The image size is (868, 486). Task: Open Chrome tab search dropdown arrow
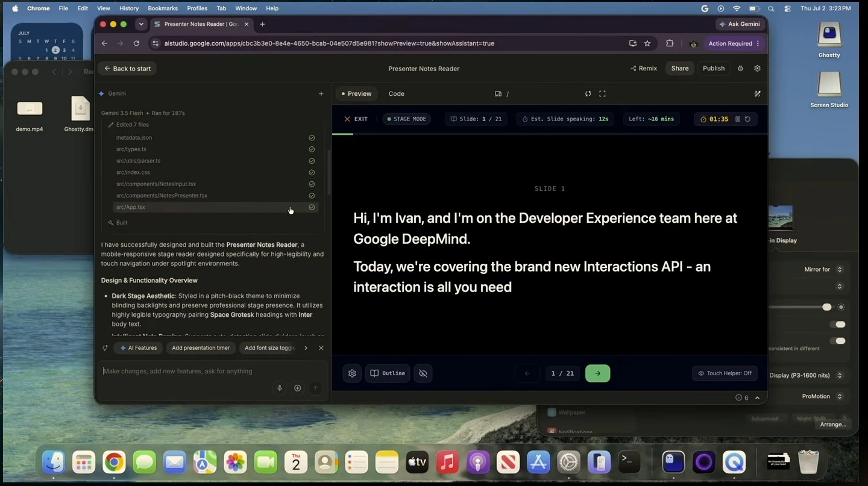(x=141, y=24)
